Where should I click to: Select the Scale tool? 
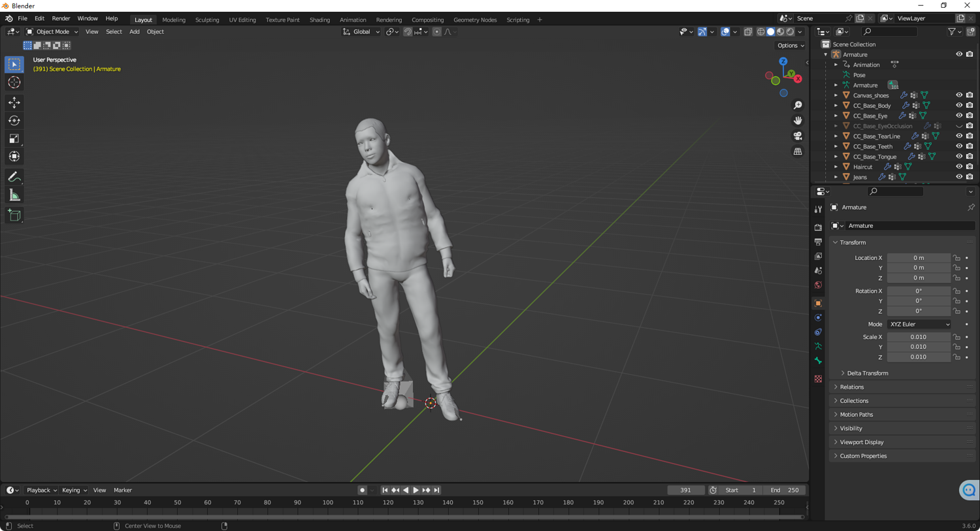pos(14,138)
